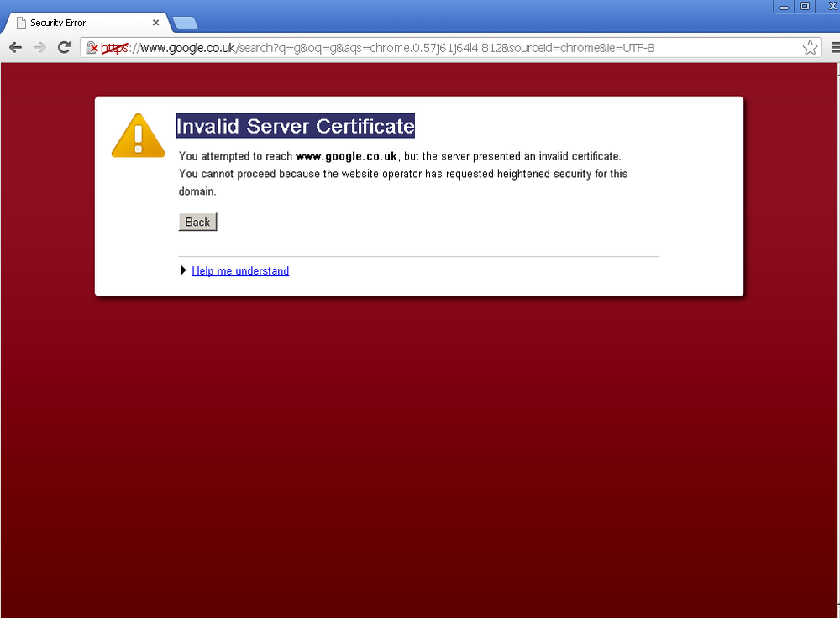Expand the Help me understand triangle

pyautogui.click(x=183, y=270)
